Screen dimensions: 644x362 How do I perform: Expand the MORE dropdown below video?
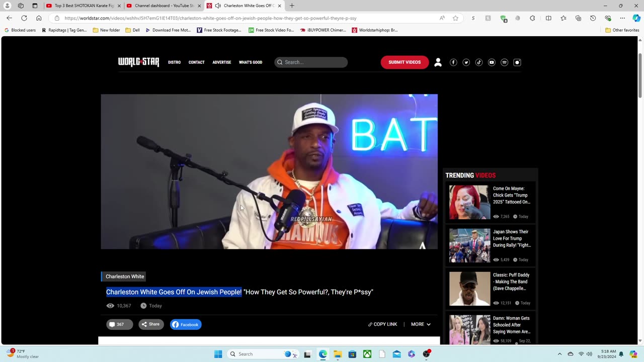pyautogui.click(x=421, y=324)
